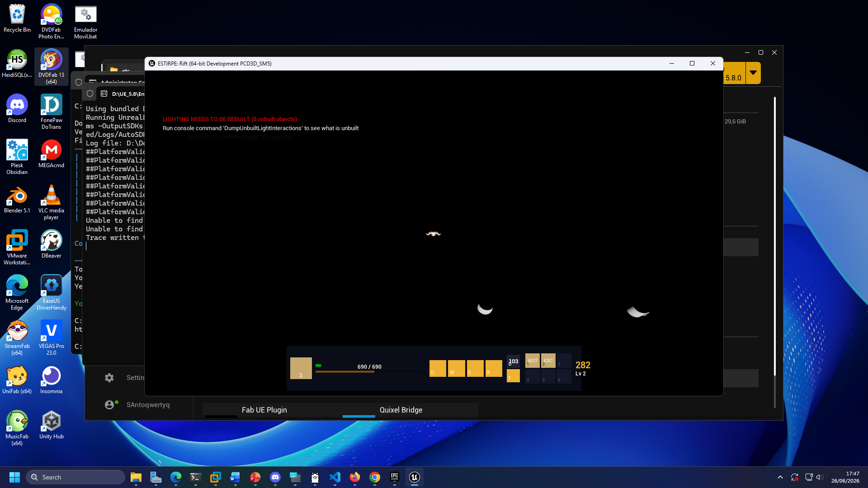Click the lighting rebuild warning message
The image size is (868, 488).
tap(230, 119)
